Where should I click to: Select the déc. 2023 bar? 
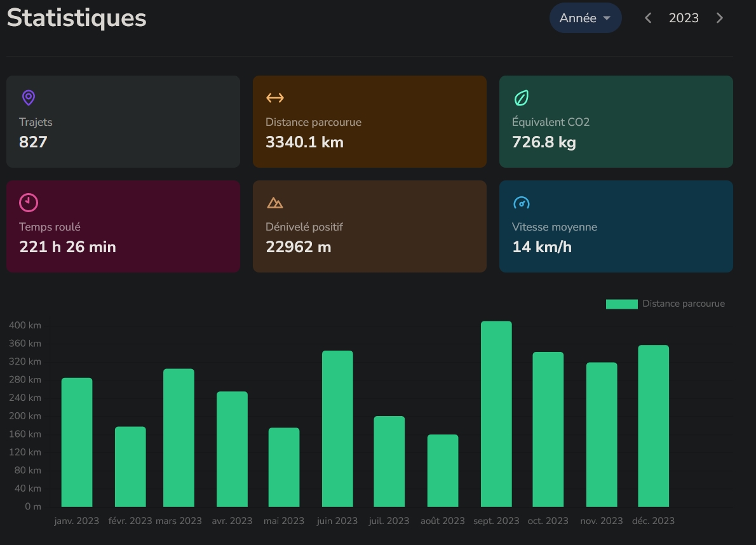pos(653,426)
